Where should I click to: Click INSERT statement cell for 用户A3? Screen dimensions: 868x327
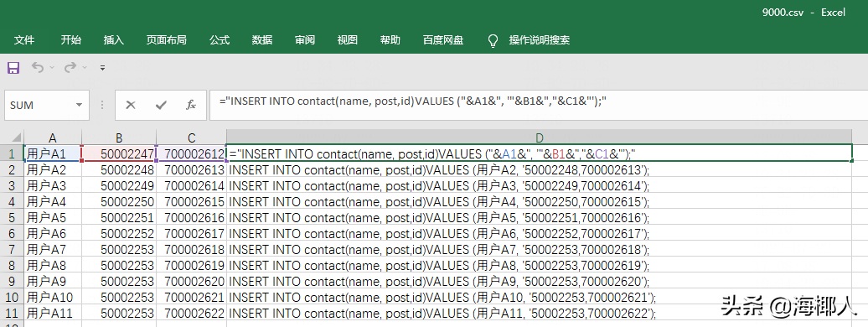click(540, 185)
